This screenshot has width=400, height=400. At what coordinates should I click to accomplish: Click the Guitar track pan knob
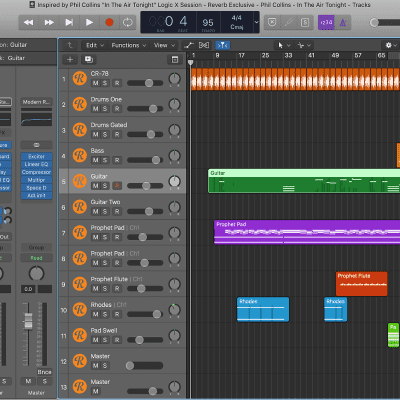click(174, 181)
